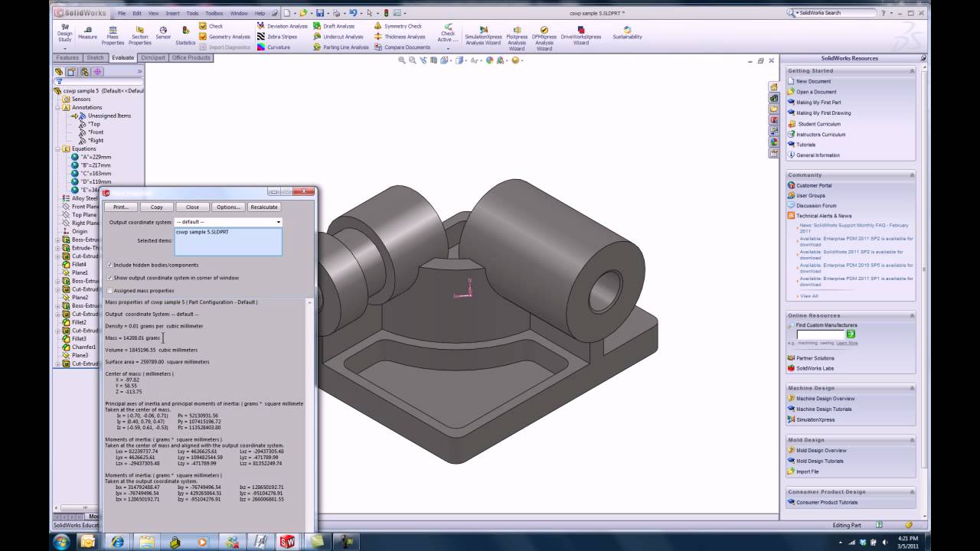The height and width of the screenshot is (551, 980).
Task: Collapse the Equations tree node
Action: point(58,148)
